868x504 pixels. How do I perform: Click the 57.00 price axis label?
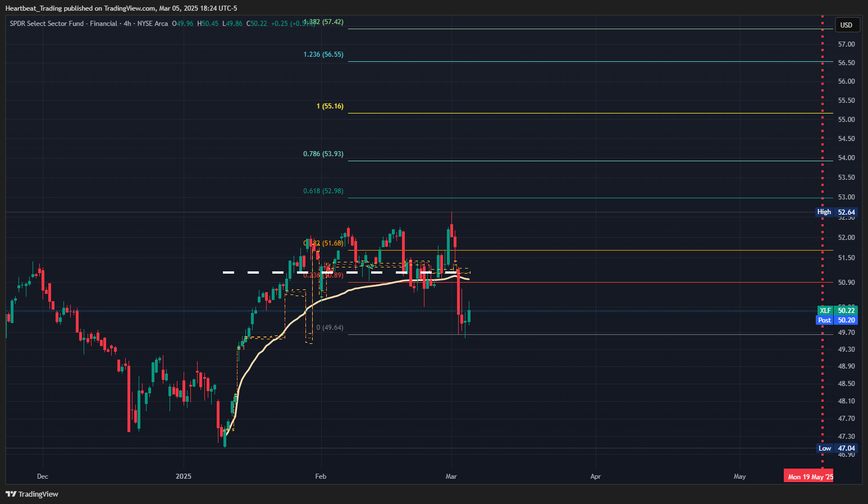pos(847,44)
